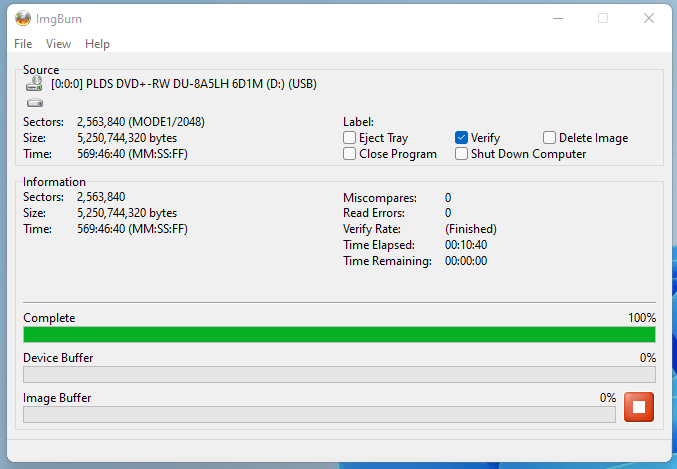This screenshot has height=469, width=677.
Task: Click the Image Buffer progress bar
Action: coord(319,415)
